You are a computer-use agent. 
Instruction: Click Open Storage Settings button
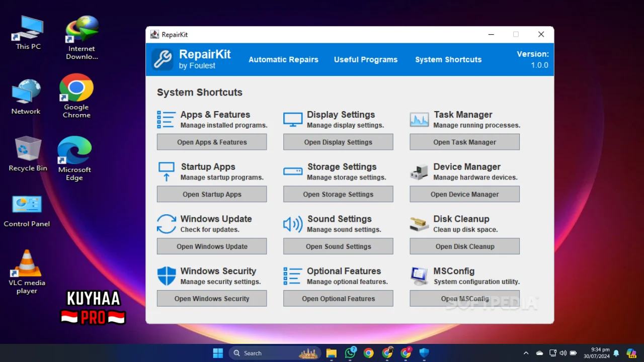(x=338, y=194)
